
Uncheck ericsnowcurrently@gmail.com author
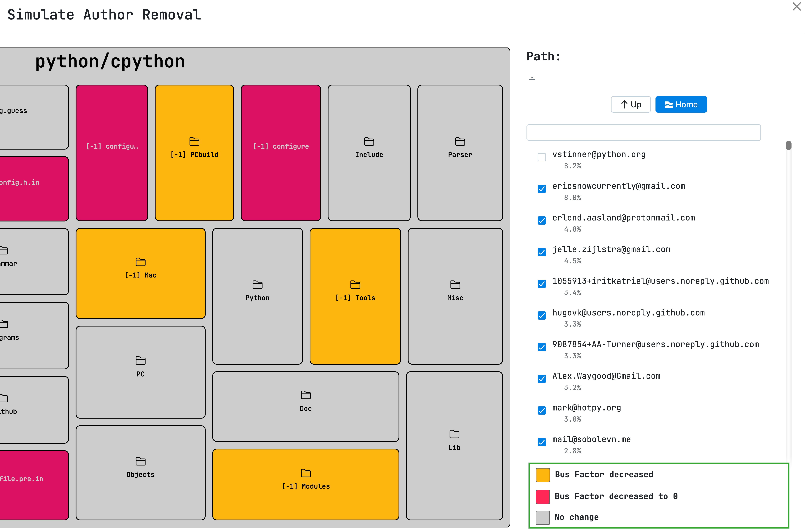point(542,189)
